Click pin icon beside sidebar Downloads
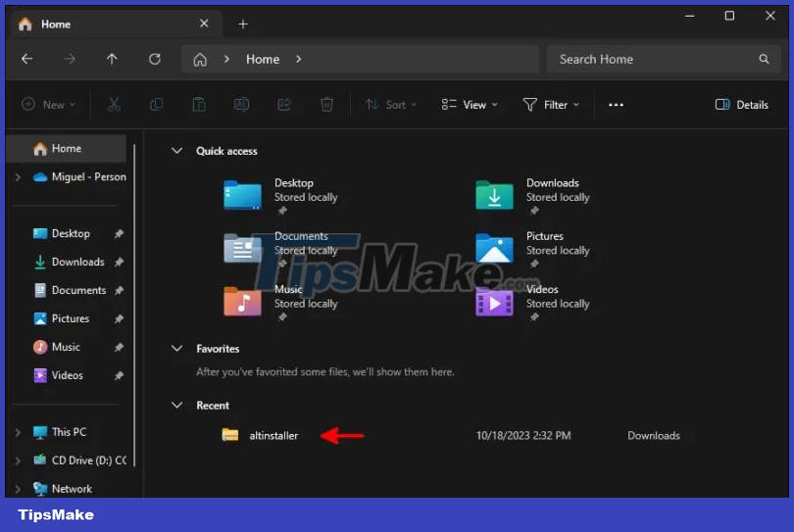Screen dimensions: 794x532 click(x=119, y=262)
